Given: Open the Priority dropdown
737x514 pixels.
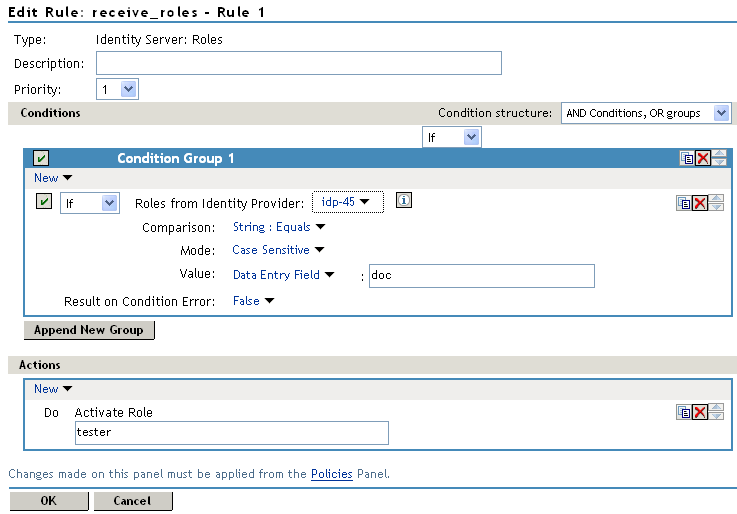Looking at the screenshot, I should (117, 89).
